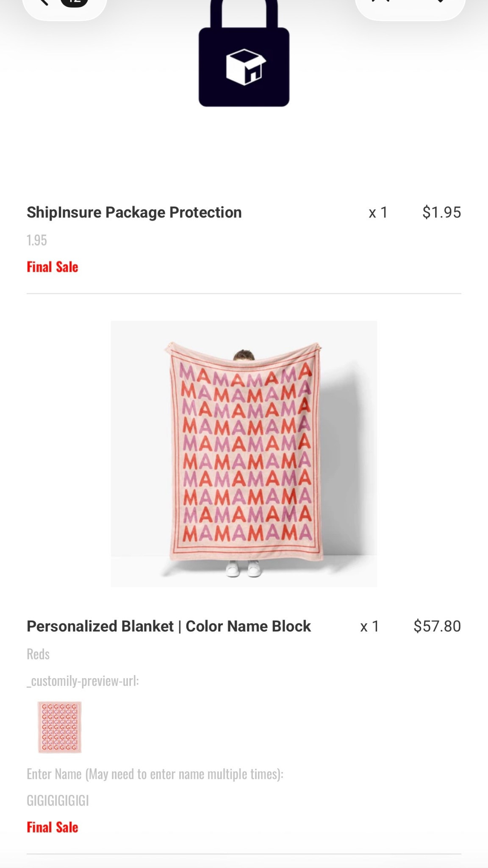
Task: Select the Reds color variant option
Action: pyautogui.click(x=38, y=654)
